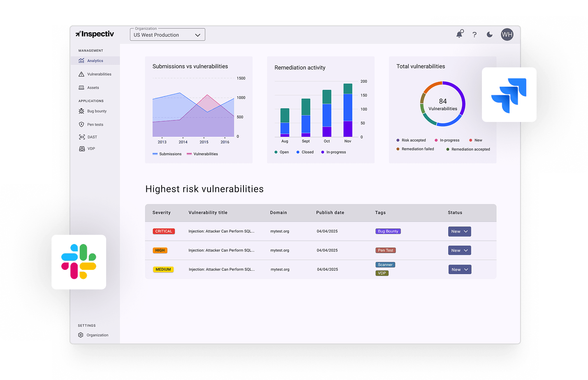This screenshot has height=380, width=588.
Task: Click the Sept bar in Remediation activity
Action: [306, 117]
